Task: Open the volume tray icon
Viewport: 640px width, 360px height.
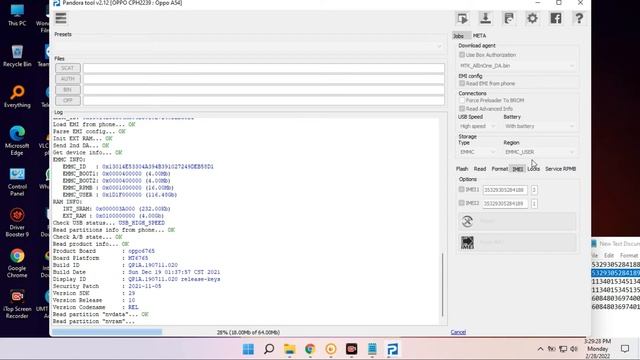Action: [574, 349]
